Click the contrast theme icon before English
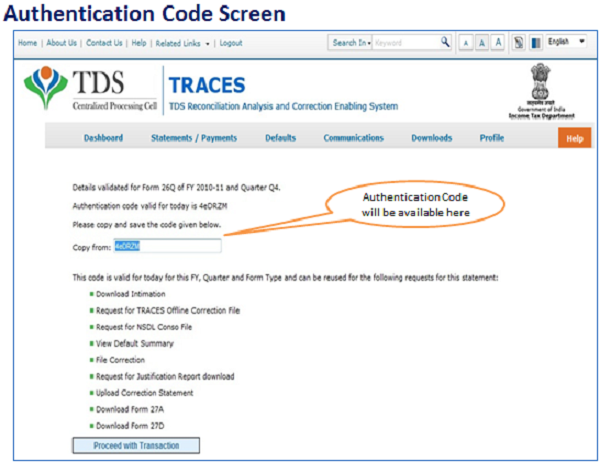 pyautogui.click(x=536, y=44)
